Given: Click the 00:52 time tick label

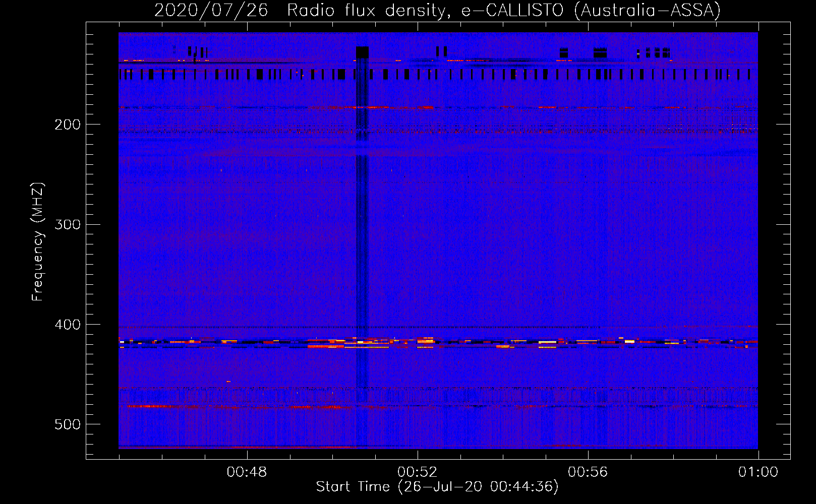Looking at the screenshot, I should 417,472.
